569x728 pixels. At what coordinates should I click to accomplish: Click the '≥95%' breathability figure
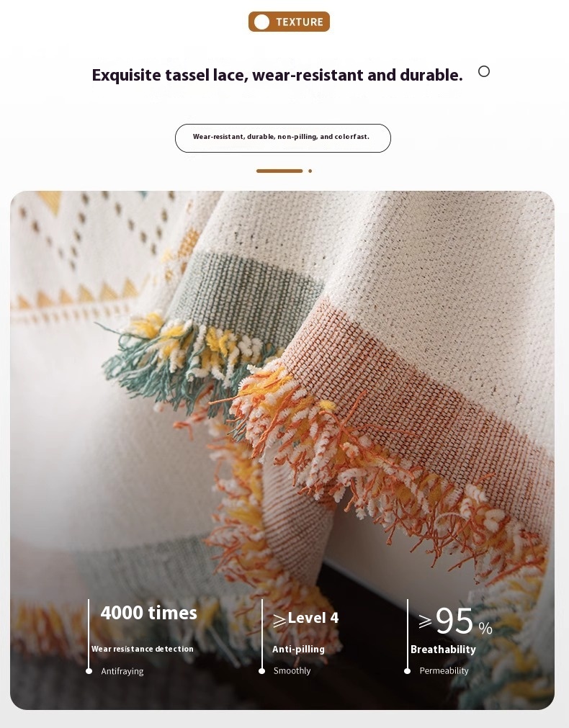[455, 621]
